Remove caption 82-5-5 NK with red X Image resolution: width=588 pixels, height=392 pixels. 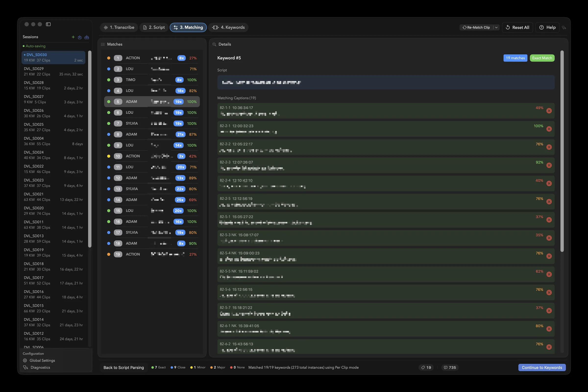click(549, 274)
